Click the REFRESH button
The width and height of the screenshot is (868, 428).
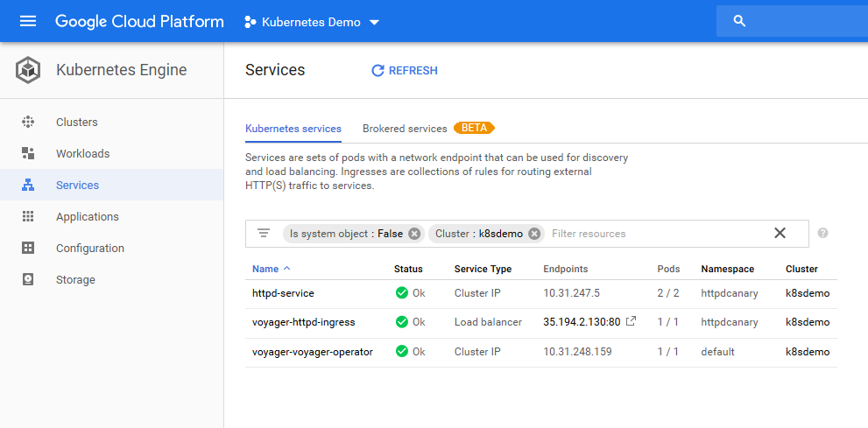pyautogui.click(x=405, y=71)
